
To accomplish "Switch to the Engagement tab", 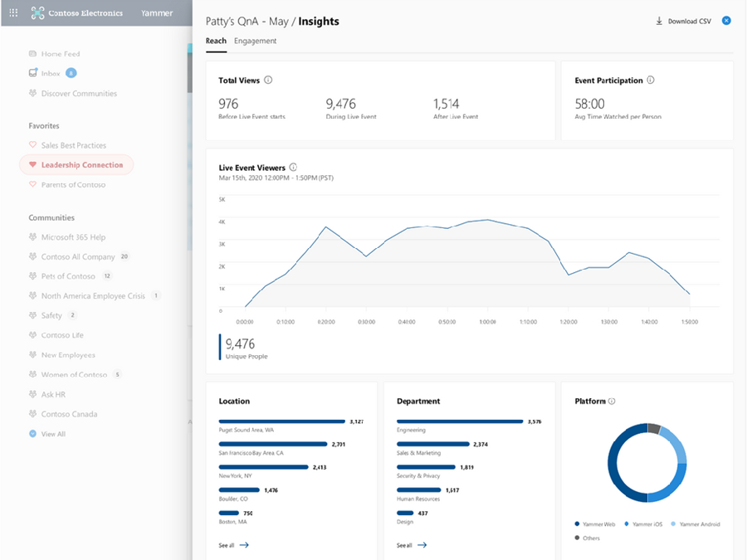I will (x=255, y=41).
